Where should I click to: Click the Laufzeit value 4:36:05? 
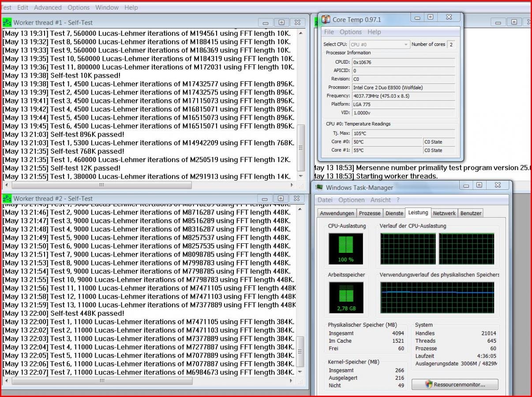pos(486,355)
